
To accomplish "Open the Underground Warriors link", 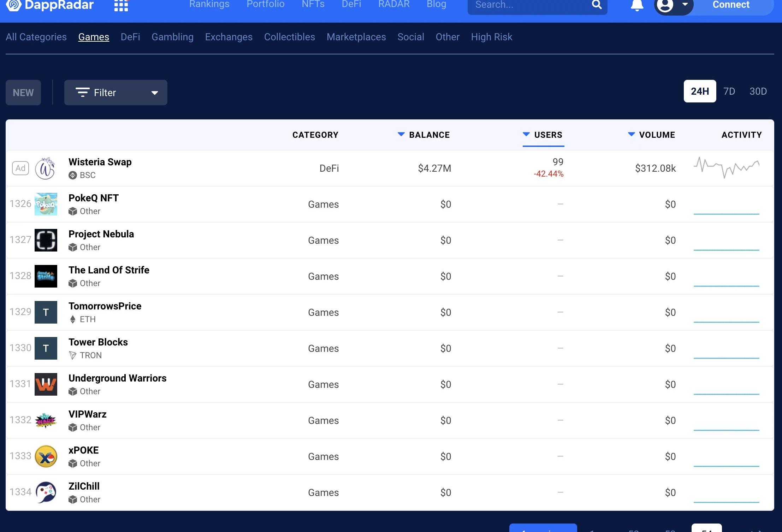I will tap(118, 378).
